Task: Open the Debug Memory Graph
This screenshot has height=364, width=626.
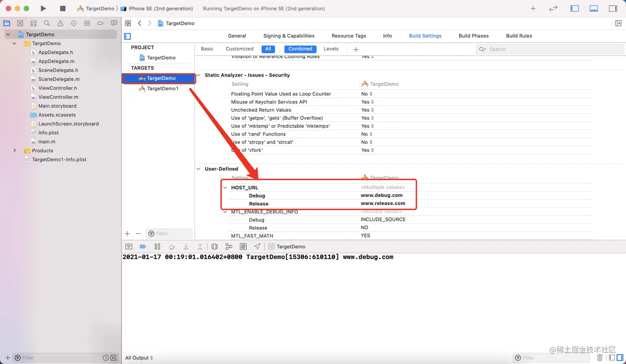Action: coord(229,247)
